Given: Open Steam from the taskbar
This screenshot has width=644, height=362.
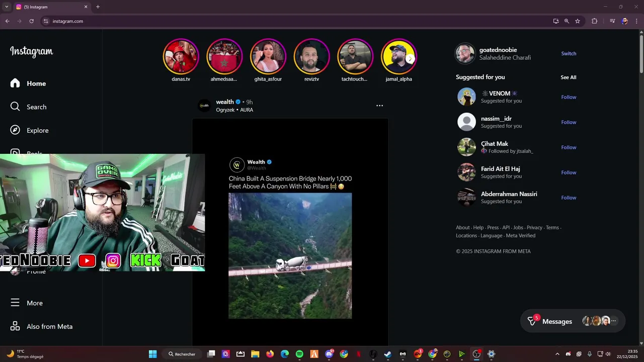Looking at the screenshot, I should [x=387, y=354].
